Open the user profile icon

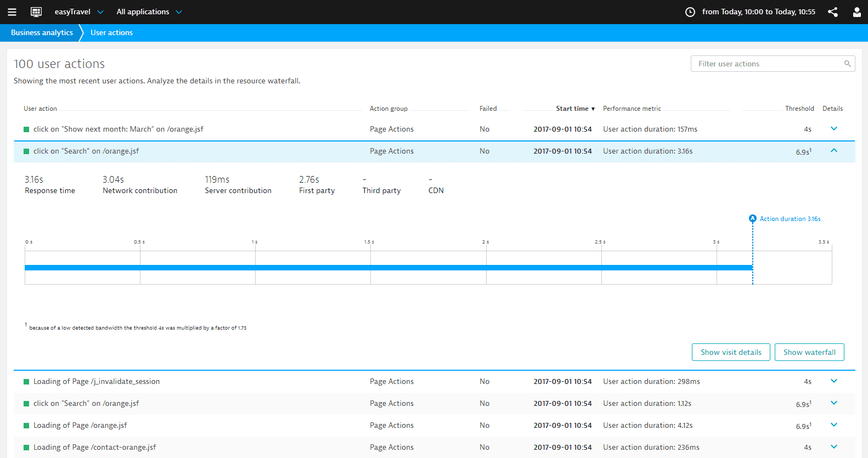pyautogui.click(x=856, y=12)
